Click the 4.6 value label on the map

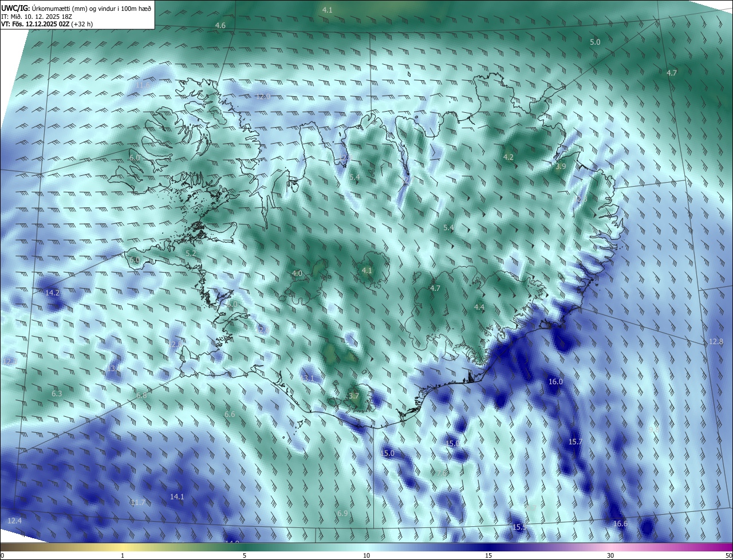click(x=220, y=25)
